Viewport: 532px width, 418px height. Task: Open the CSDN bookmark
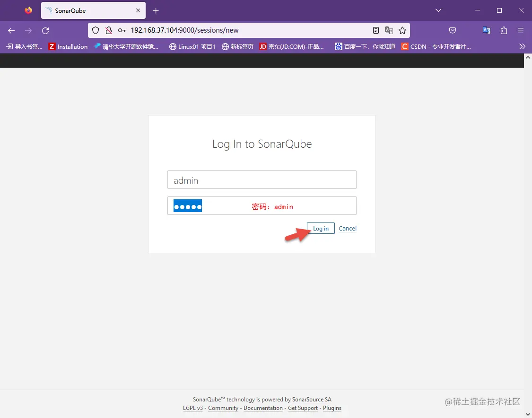436,46
